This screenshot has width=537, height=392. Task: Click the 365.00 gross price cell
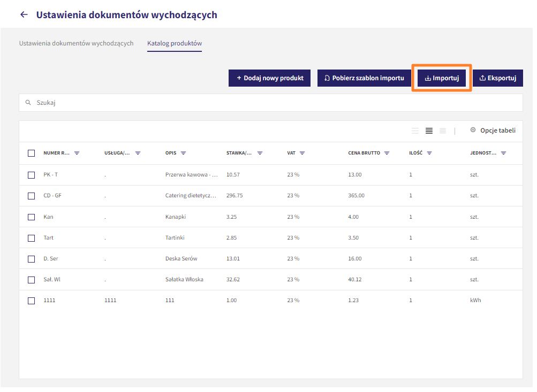coord(356,196)
